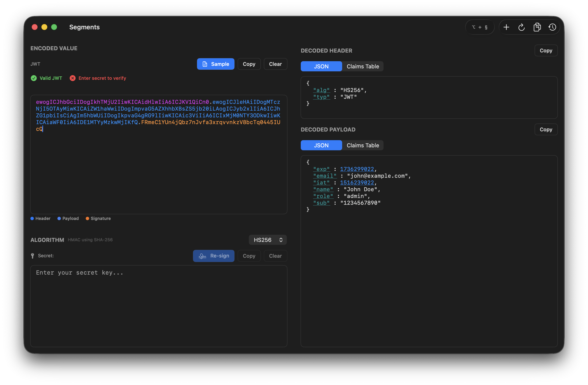The width and height of the screenshot is (588, 385).
Task: Click the Sample document icon button
Action: (x=205, y=64)
